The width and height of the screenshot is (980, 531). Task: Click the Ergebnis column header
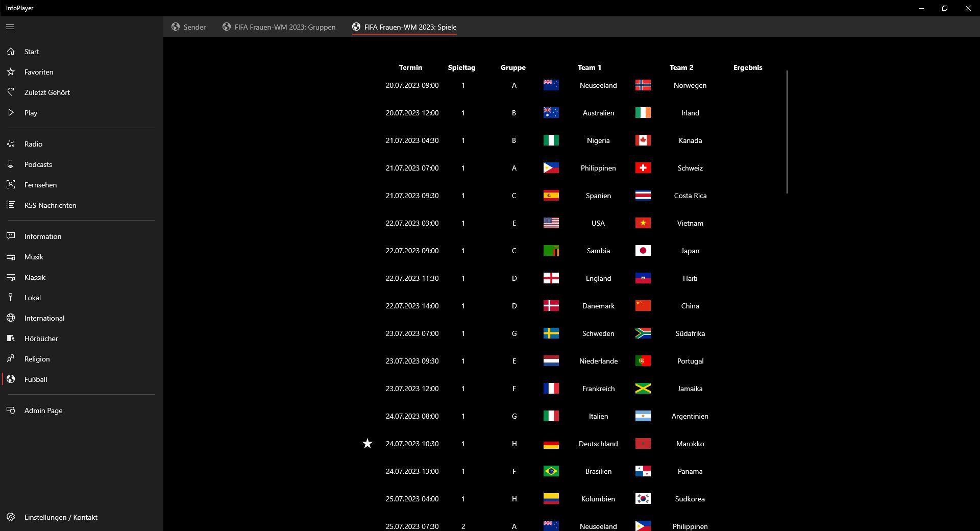click(748, 67)
